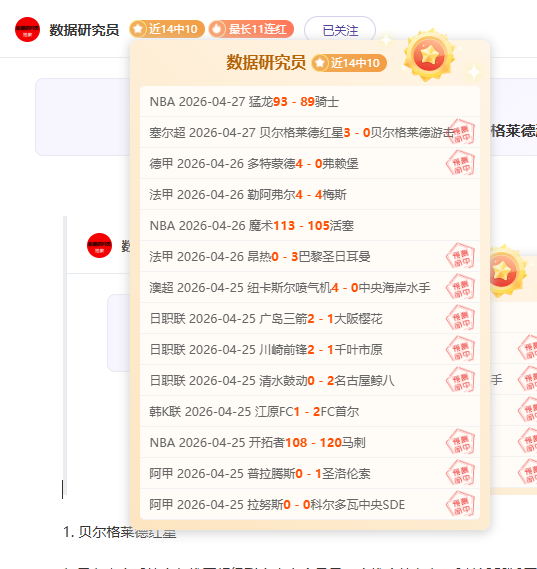Click the gold star medal in the popup
537x569 pixels.
tap(429, 55)
